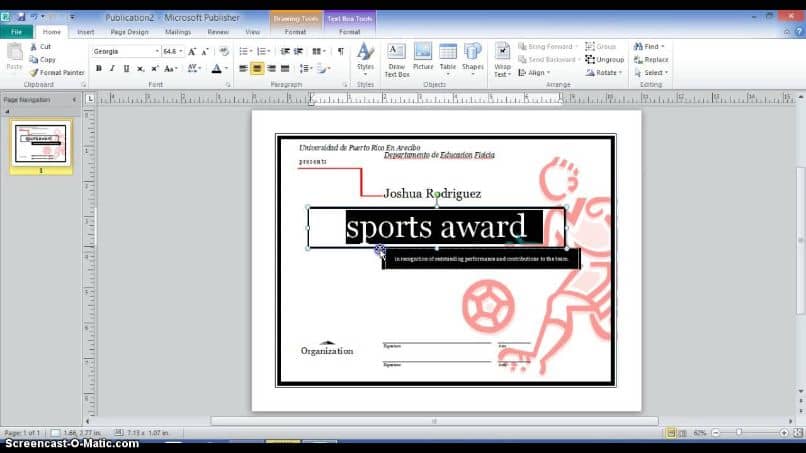Collapse the Page Navigation pane
The image size is (806, 453).
(75, 100)
